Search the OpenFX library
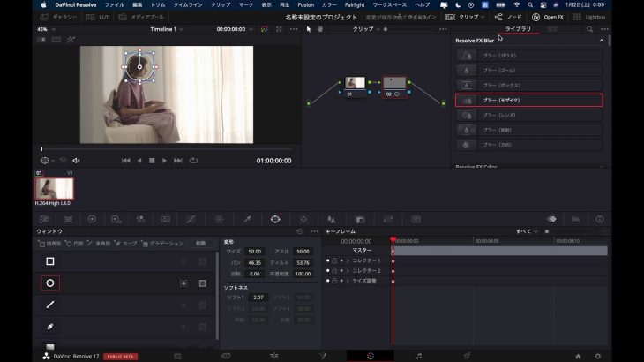 [589, 29]
